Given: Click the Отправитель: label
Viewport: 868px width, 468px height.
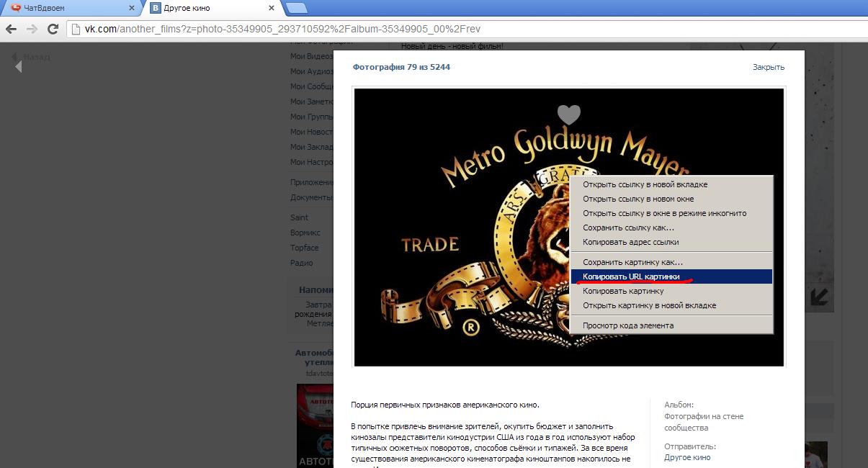Looking at the screenshot, I should pyautogui.click(x=690, y=446).
